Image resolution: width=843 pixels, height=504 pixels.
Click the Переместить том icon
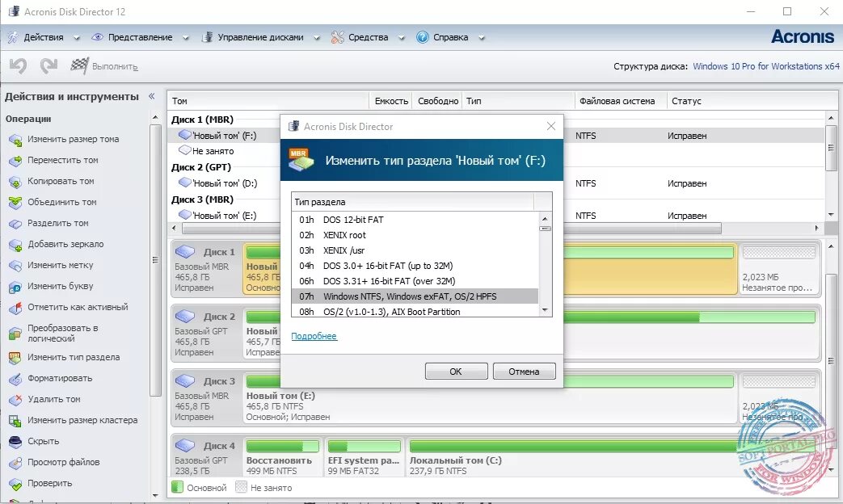[x=15, y=161]
